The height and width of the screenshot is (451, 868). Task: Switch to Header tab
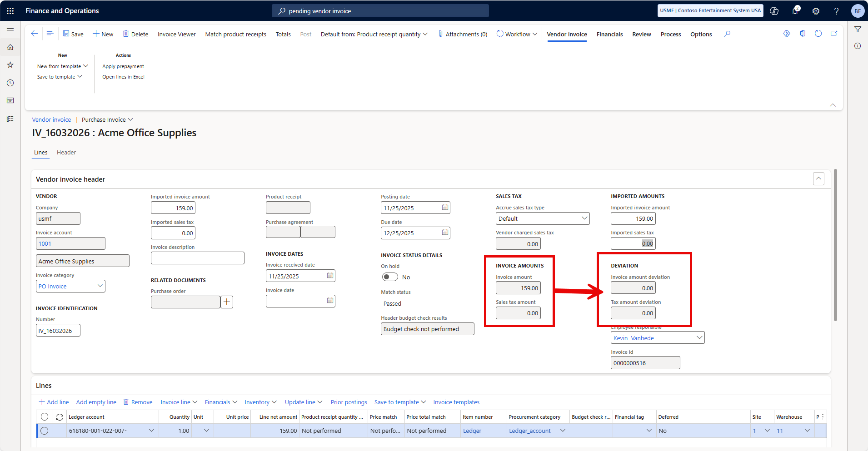tap(66, 153)
